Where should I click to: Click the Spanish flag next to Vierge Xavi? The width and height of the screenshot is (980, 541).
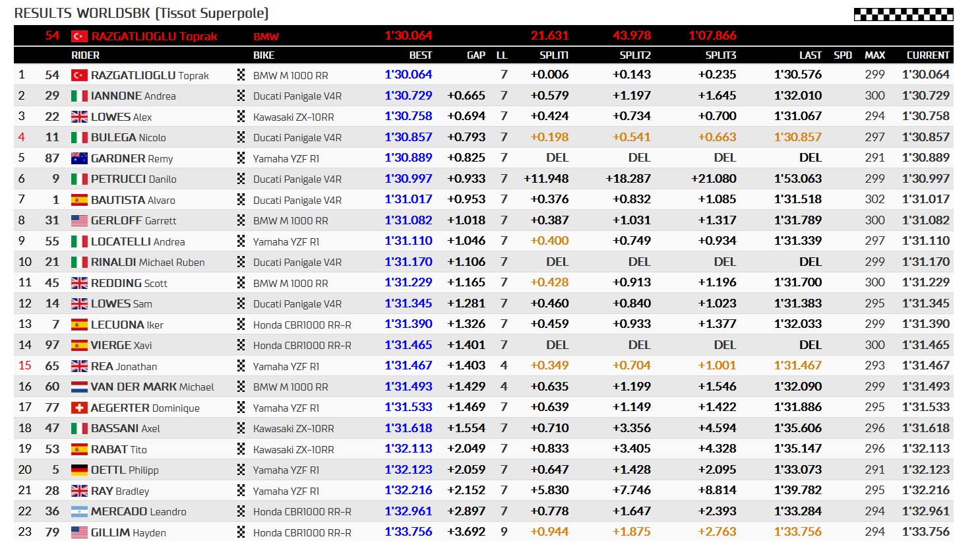(x=79, y=345)
